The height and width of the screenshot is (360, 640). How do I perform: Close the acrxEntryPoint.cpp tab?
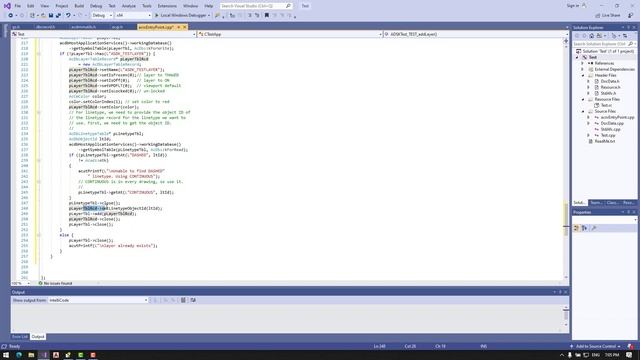(x=184, y=27)
